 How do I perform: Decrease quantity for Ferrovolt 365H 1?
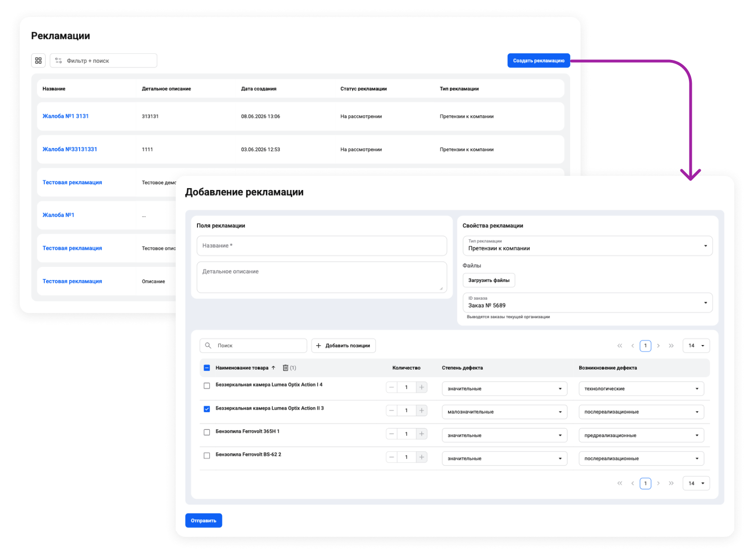392,434
